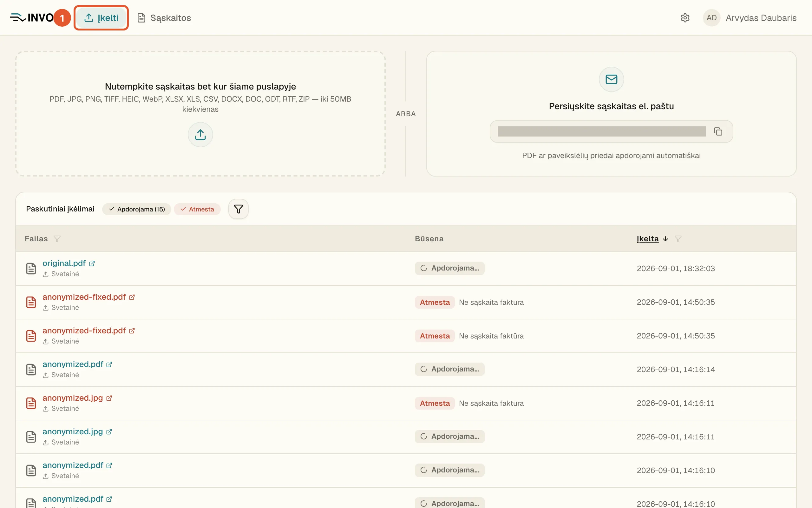Click the envelope icon above the email heading
This screenshot has height=508, width=812.
[611, 79]
